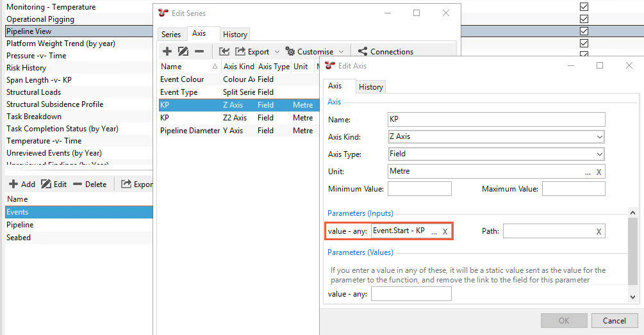Click the edit axis pencil icon in Edit Series
This screenshot has height=335, width=644.
[x=183, y=51]
